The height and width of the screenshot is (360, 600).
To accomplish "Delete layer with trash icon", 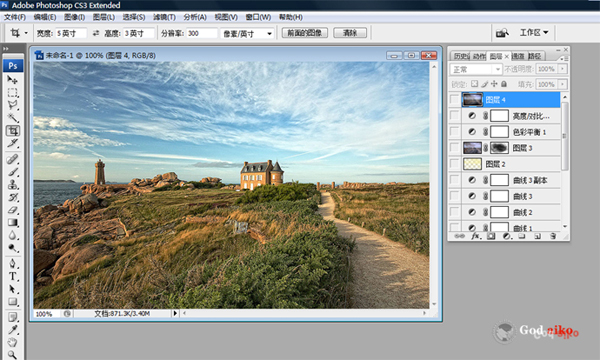I will (553, 236).
